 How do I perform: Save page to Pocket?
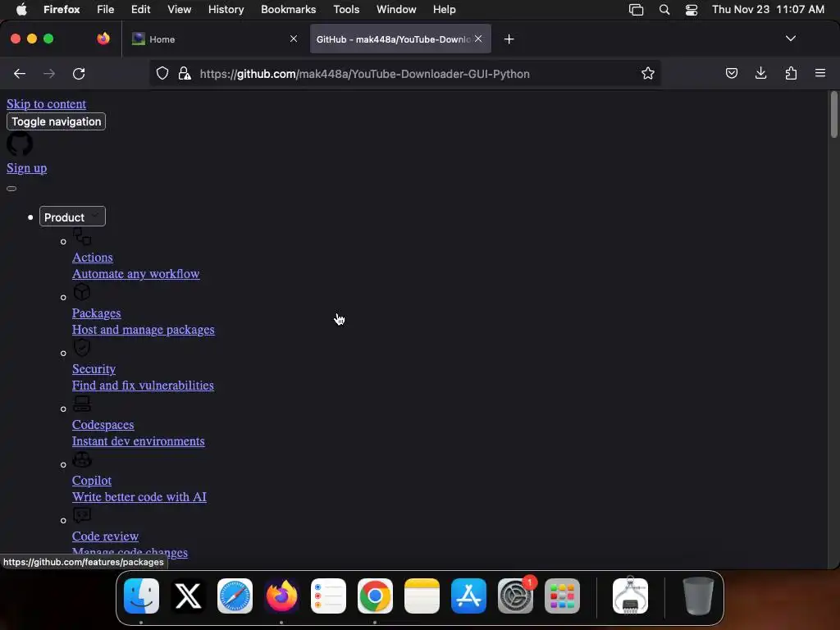[731, 73]
